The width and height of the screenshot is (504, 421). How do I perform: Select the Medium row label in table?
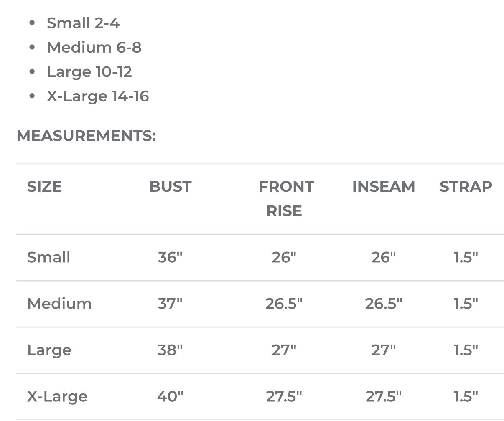coord(59,304)
